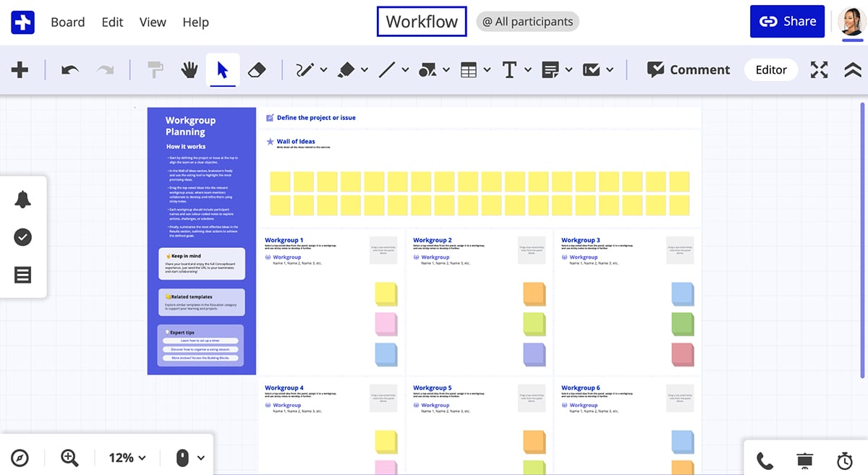Viewport: 868px width, 475px height.
Task: Click the Share button
Action: pyautogui.click(x=787, y=21)
